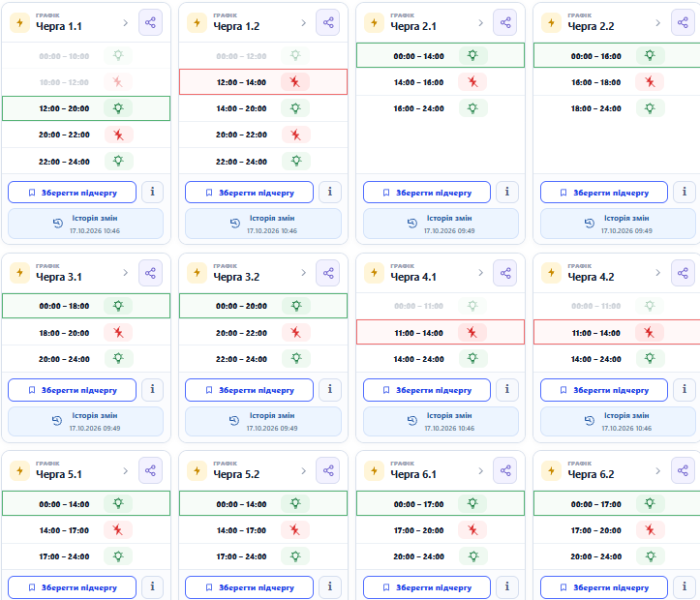Open info for Черга 1.2
Viewport: 700px width, 600px height.
pyautogui.click(x=330, y=193)
